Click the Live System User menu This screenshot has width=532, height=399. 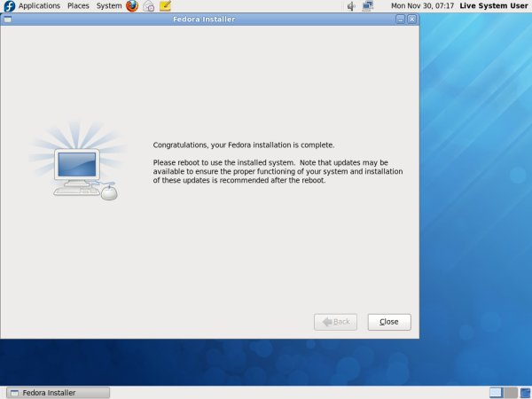click(x=494, y=6)
